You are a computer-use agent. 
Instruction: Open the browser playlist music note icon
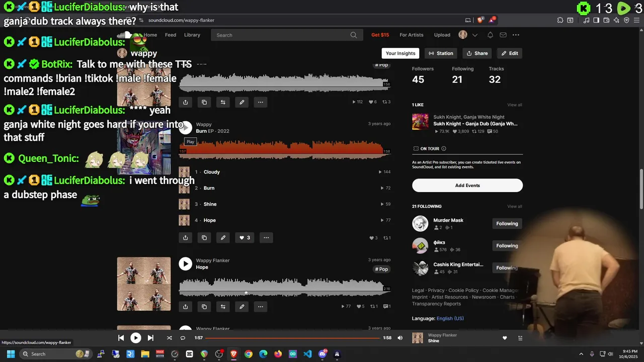click(586, 20)
